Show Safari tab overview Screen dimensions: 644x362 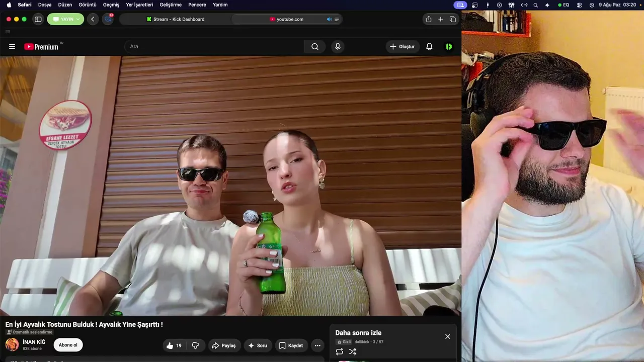453,19
